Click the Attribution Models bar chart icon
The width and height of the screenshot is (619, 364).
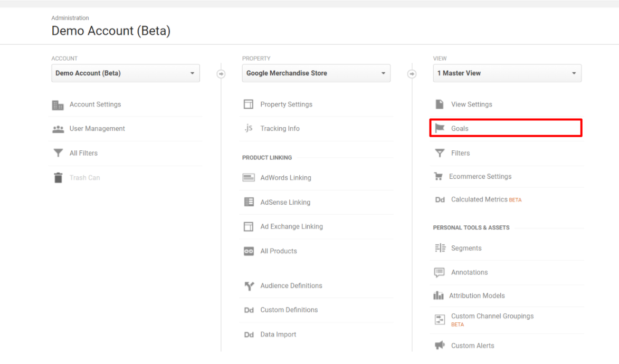438,295
